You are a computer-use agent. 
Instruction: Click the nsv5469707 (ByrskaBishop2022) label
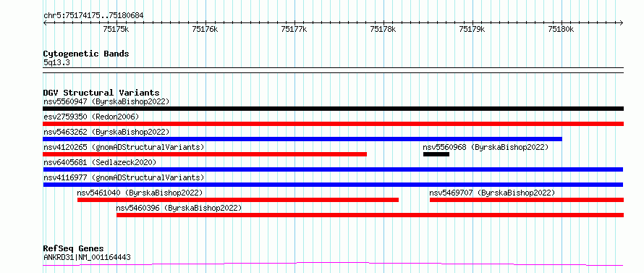pyautogui.click(x=492, y=193)
